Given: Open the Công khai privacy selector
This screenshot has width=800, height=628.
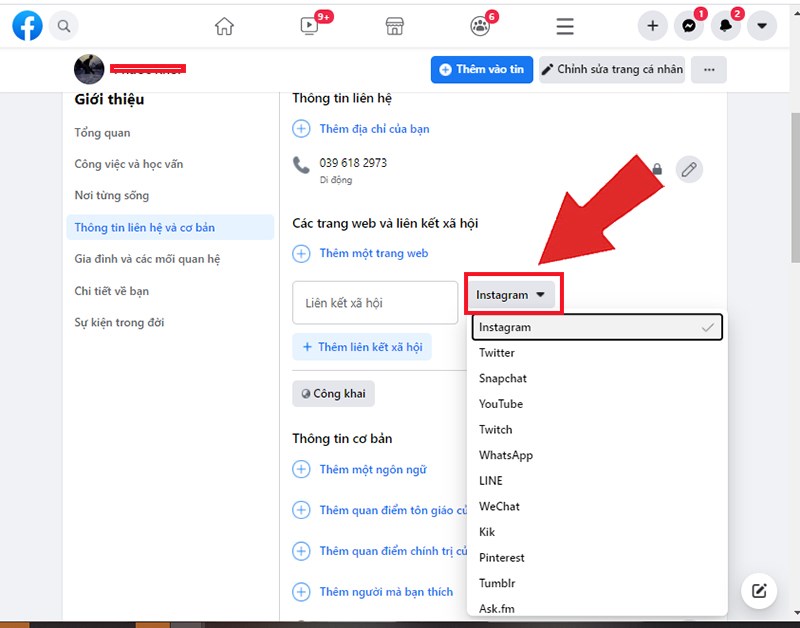Looking at the screenshot, I should pyautogui.click(x=334, y=393).
